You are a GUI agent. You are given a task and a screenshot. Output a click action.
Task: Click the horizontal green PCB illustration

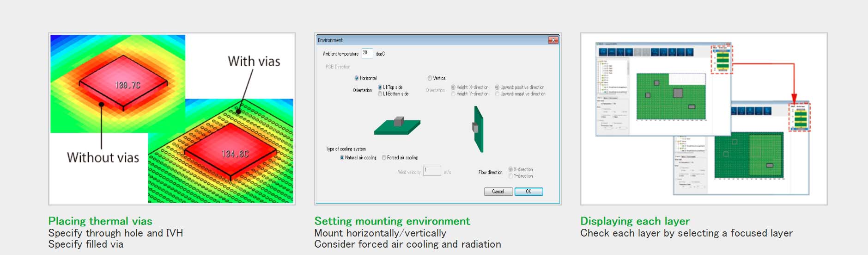tap(397, 125)
